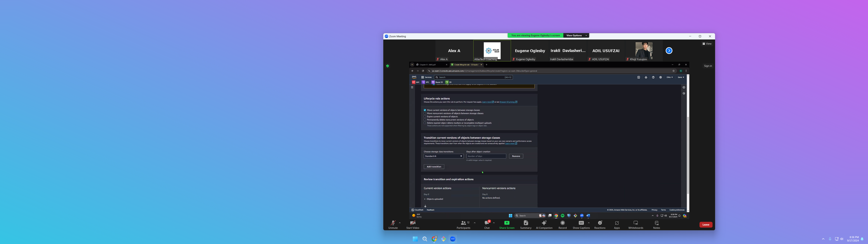Show next participants with blue arrow
The width and height of the screenshot is (868, 244).
click(669, 50)
